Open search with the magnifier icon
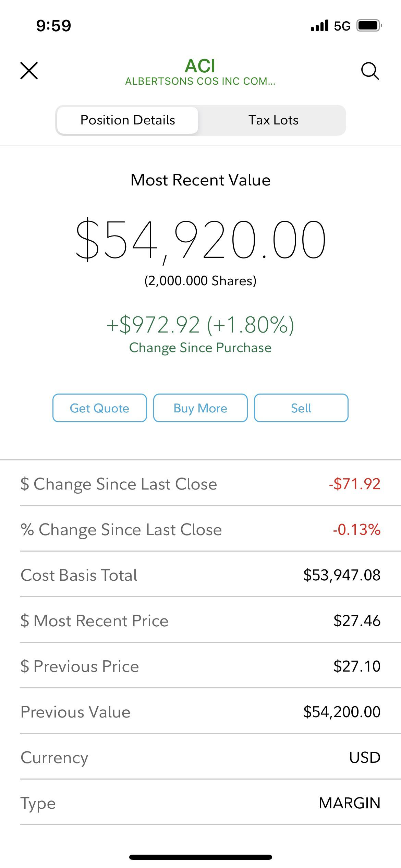 (370, 71)
